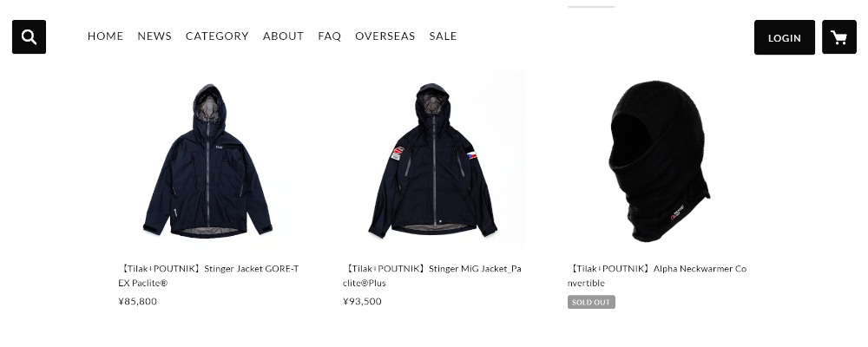868x347 pixels.
Task: Open Stinger Jacket GORE-TEX Paclite title link
Action: (x=208, y=276)
